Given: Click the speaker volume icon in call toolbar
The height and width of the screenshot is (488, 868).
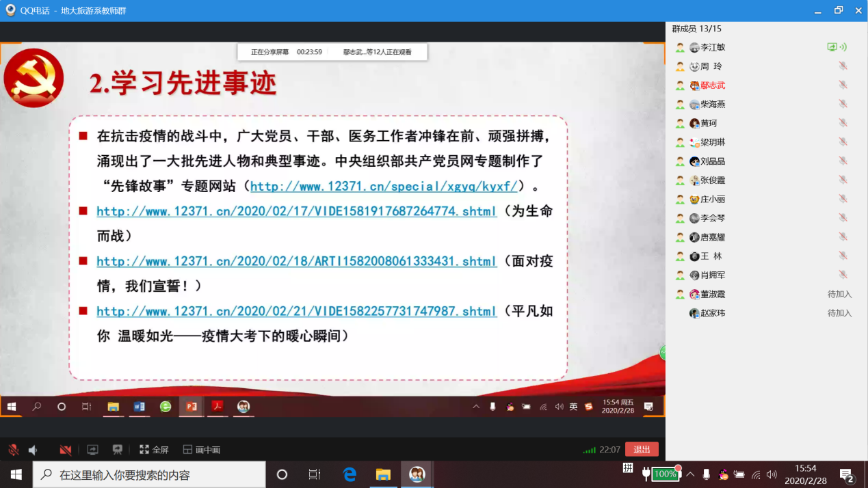Looking at the screenshot, I should coord(33,450).
